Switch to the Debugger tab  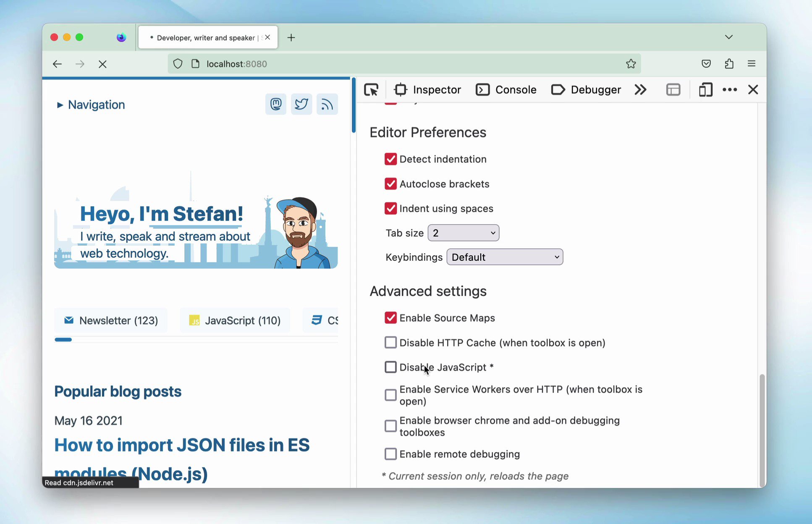pos(586,89)
